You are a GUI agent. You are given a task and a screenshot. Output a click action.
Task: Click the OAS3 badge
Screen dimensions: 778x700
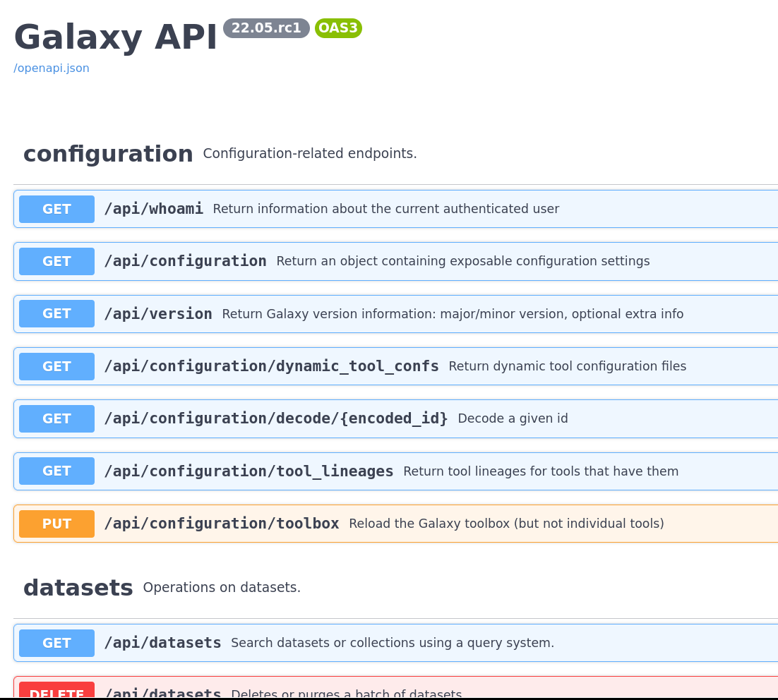point(338,28)
